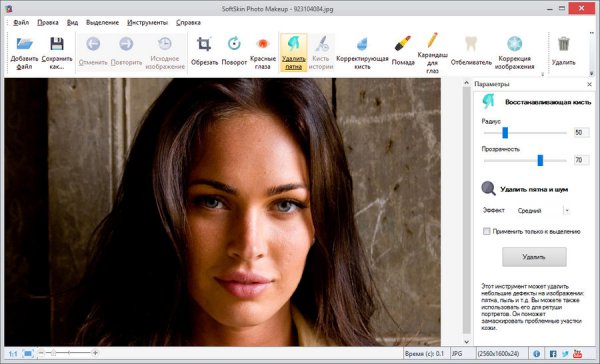
Task: Click the Восстанавливающая кисть heading
Action: [x=548, y=102]
